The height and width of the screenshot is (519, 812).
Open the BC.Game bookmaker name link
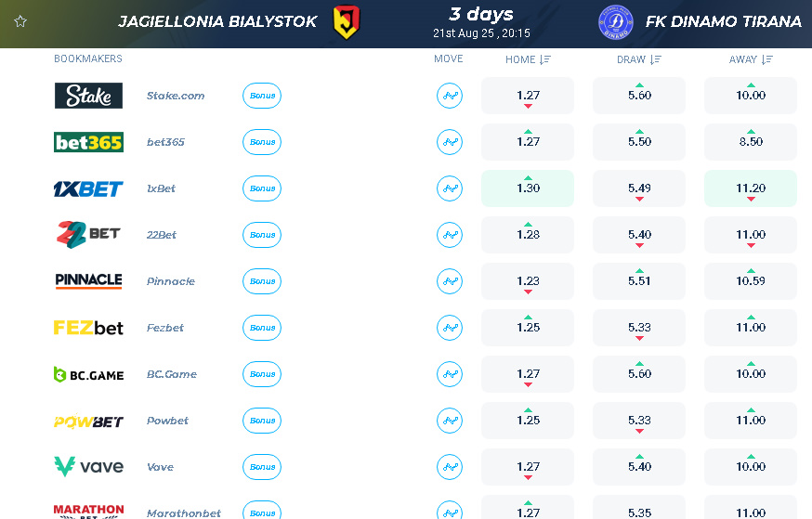(x=171, y=374)
